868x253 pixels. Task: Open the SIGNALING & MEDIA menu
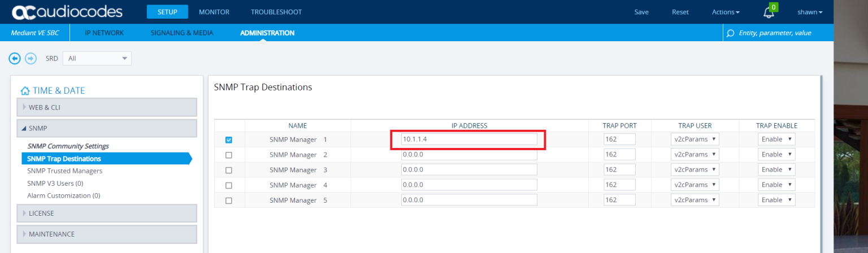[x=182, y=33]
